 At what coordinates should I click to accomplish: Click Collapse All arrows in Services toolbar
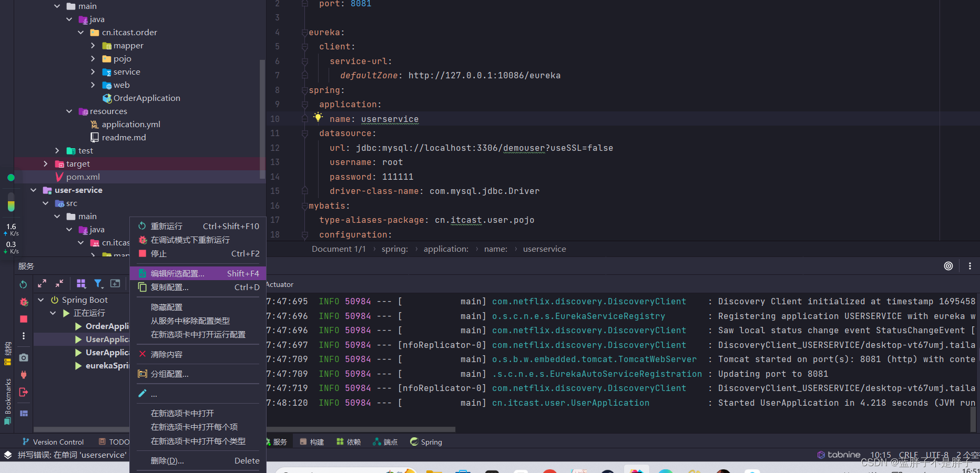point(59,284)
